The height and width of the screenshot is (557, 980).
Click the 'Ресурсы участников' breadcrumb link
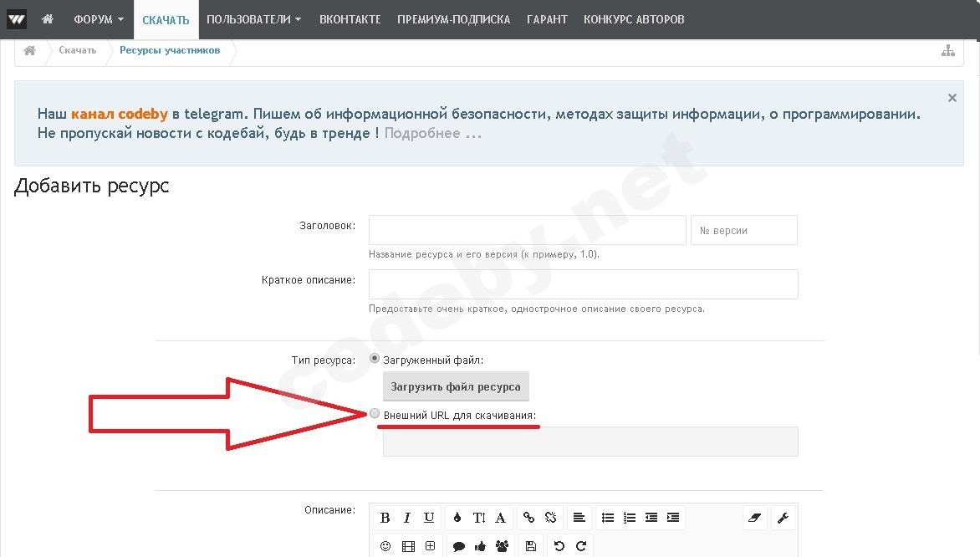170,50
